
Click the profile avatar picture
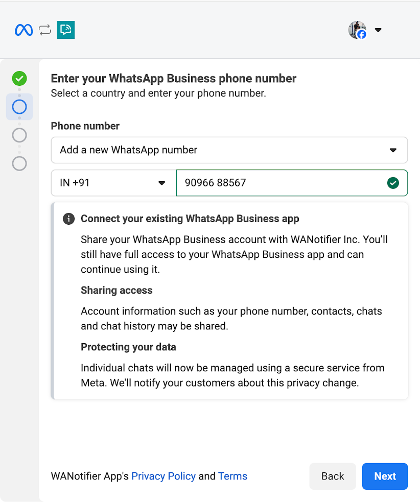point(357,29)
